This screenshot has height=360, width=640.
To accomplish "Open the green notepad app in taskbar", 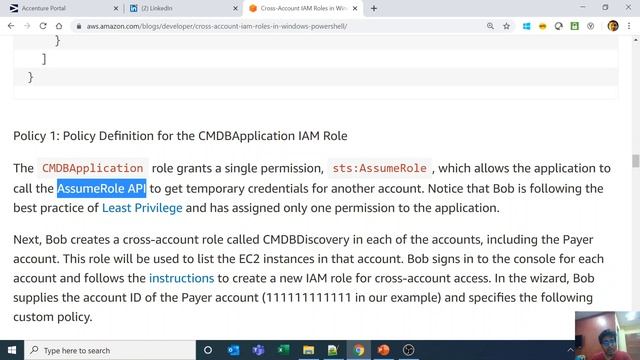I will 333,350.
